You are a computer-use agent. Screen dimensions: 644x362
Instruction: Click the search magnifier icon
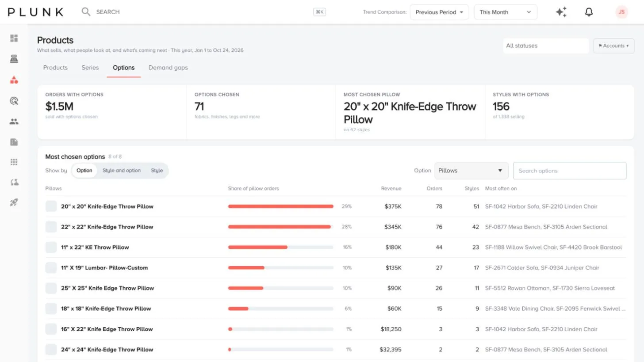tap(86, 11)
